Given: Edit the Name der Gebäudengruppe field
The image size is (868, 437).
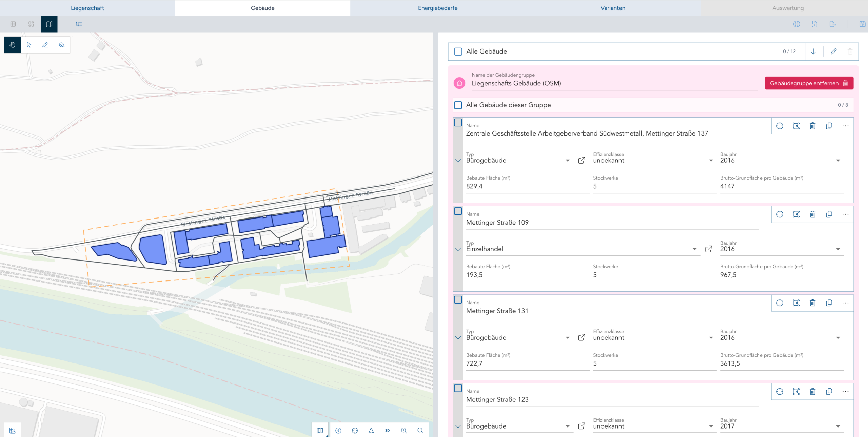Looking at the screenshot, I should 615,83.
